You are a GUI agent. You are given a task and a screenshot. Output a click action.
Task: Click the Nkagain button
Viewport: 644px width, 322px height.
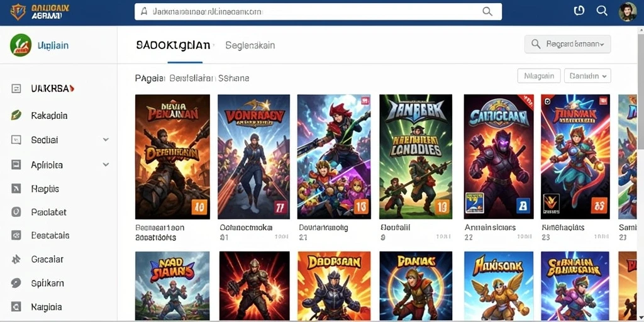(539, 76)
